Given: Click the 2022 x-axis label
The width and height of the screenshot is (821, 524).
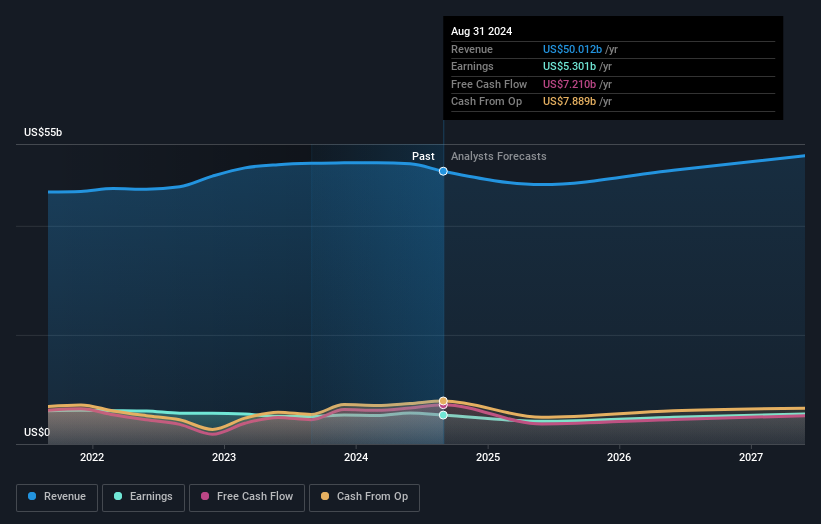Looking at the screenshot, I should (x=92, y=458).
